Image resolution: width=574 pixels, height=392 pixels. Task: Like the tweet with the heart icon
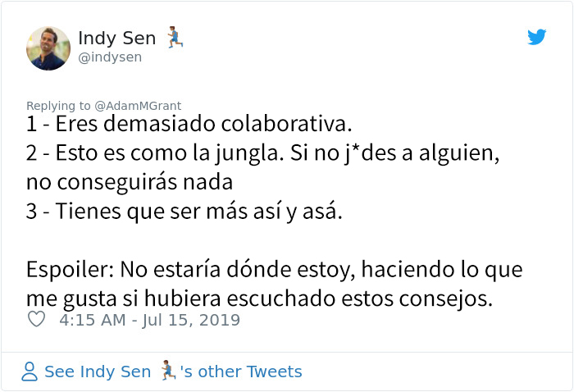click(x=36, y=320)
